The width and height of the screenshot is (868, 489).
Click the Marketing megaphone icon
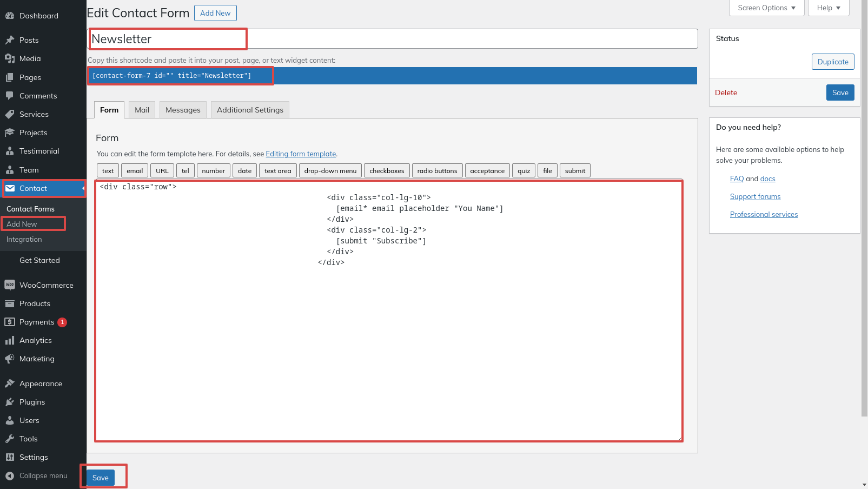(x=10, y=359)
